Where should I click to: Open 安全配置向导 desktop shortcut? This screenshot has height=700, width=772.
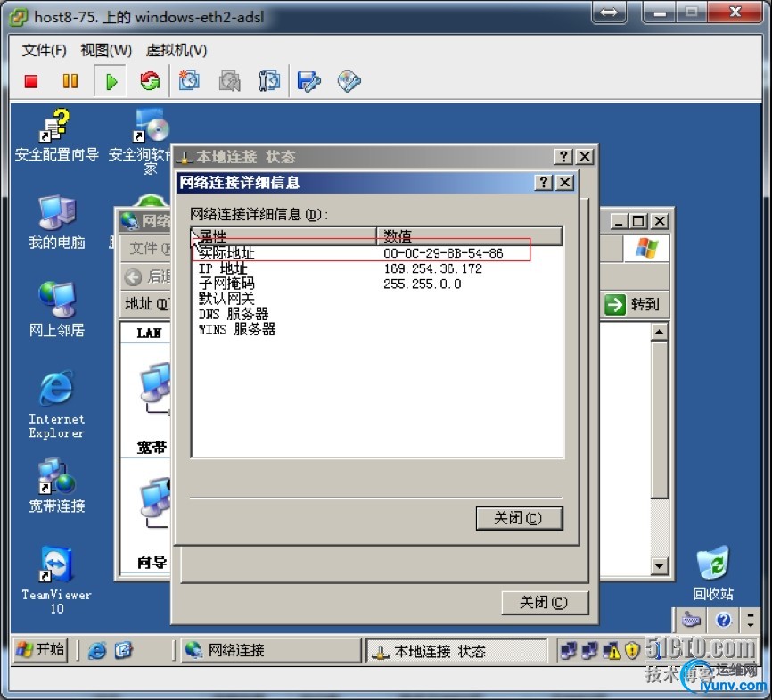coord(56,136)
